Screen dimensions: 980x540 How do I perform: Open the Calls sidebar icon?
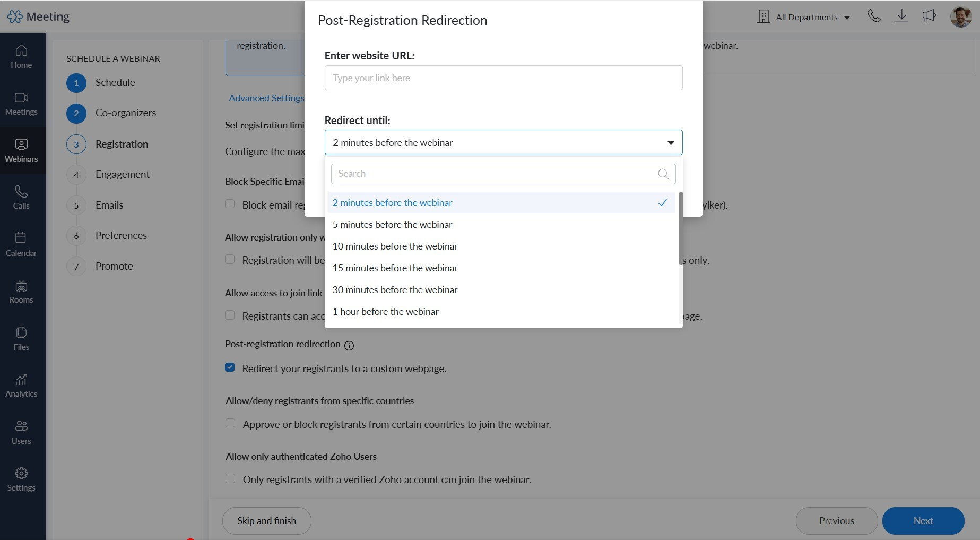[21, 198]
